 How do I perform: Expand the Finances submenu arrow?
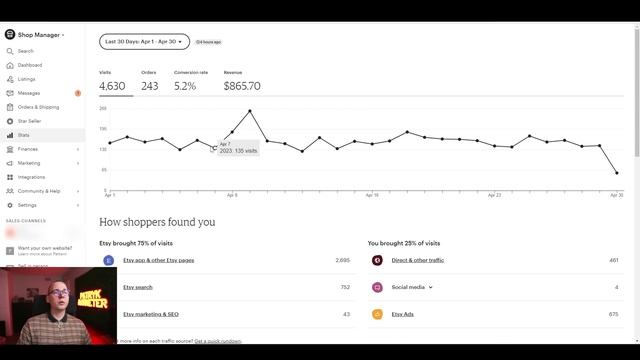(x=78, y=149)
